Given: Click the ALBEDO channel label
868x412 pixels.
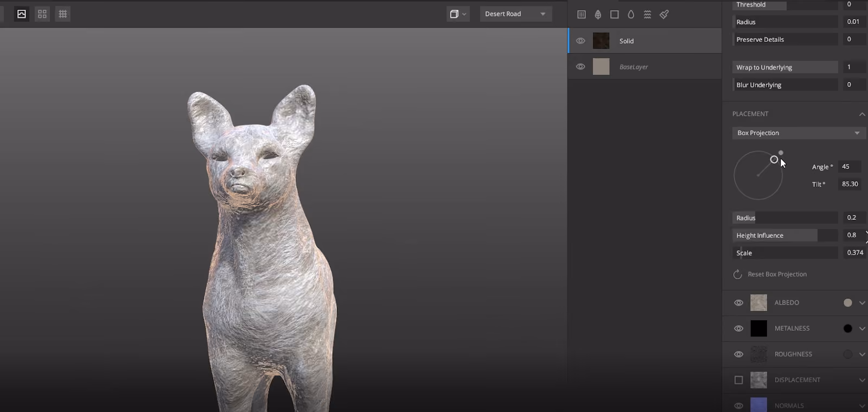Looking at the screenshot, I should coord(787,303).
